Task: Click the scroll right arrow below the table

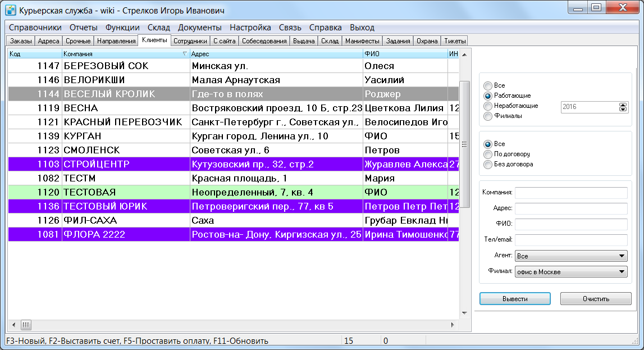Action: coord(453,325)
